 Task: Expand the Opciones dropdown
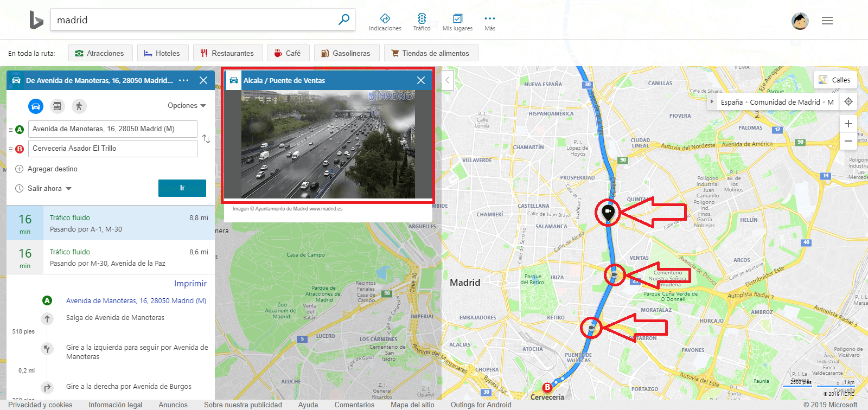point(187,106)
